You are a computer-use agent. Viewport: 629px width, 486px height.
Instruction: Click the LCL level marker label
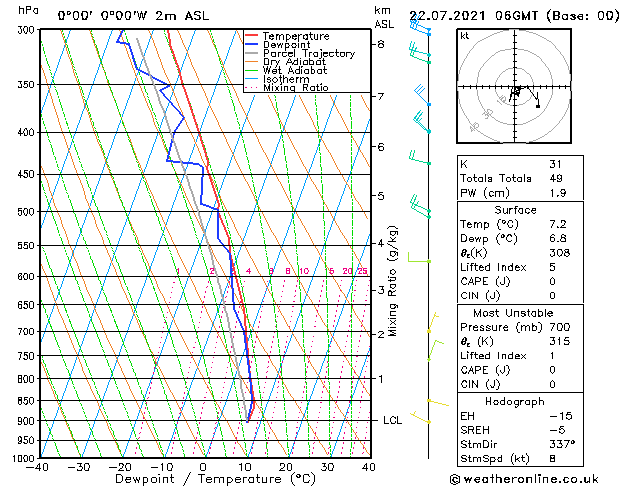pos(392,420)
